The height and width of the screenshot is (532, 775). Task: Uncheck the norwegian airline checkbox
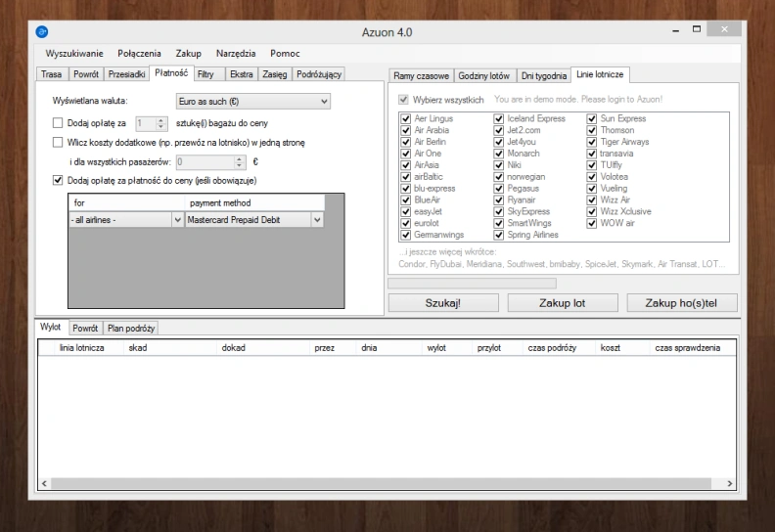coord(499,177)
